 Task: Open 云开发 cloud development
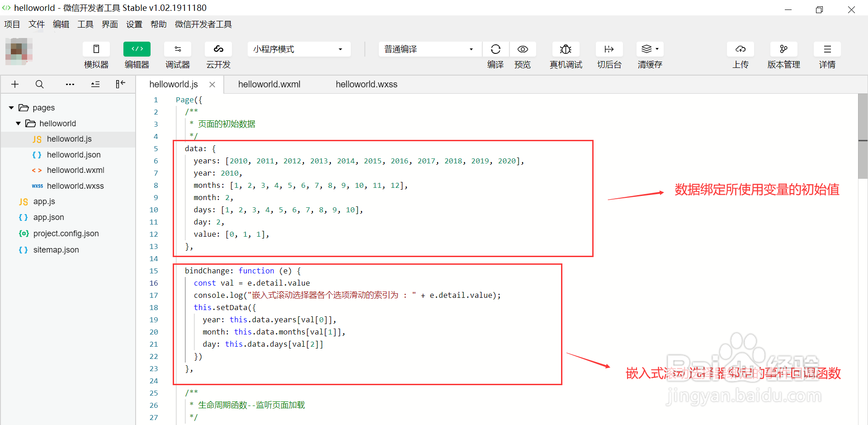218,49
